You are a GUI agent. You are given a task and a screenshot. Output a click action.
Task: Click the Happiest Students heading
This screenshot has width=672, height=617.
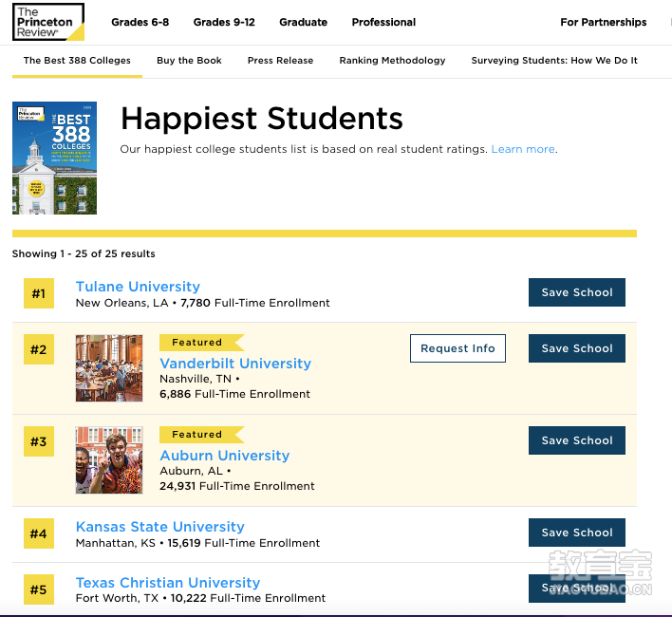[x=262, y=119]
